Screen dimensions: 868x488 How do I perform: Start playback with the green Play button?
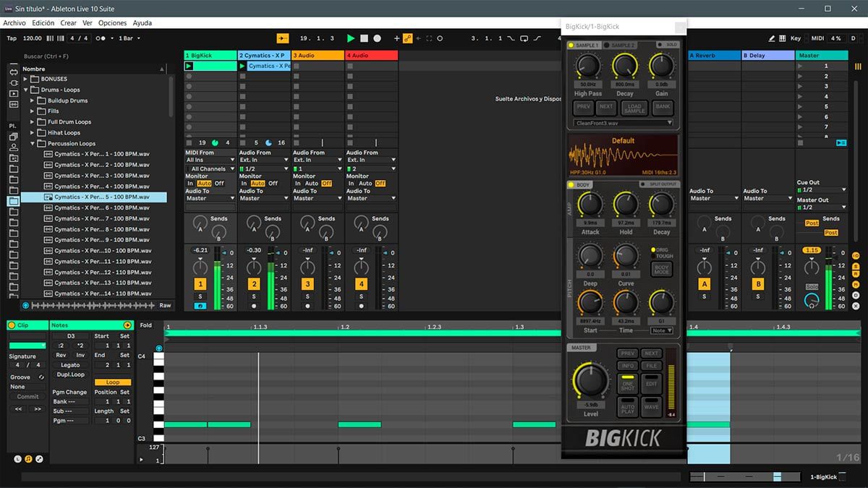351,38
